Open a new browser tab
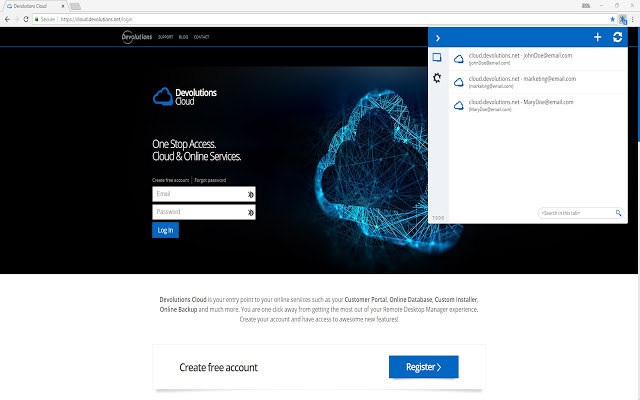Viewport: 640px width, 400px height. (75, 7)
